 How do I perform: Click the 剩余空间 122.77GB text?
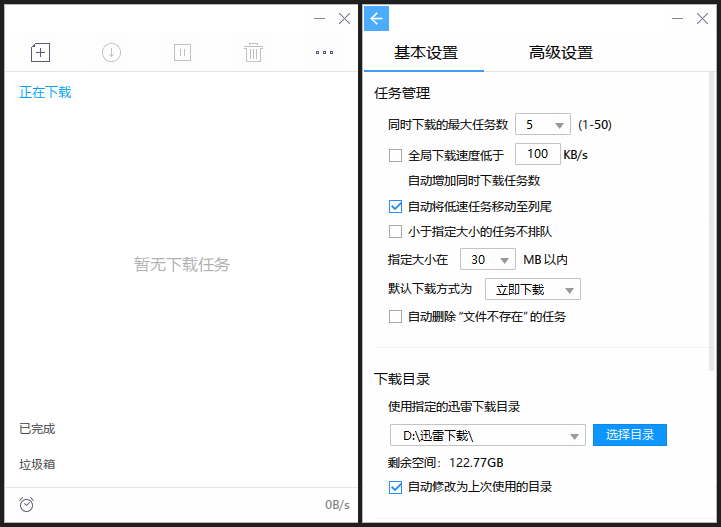(445, 463)
